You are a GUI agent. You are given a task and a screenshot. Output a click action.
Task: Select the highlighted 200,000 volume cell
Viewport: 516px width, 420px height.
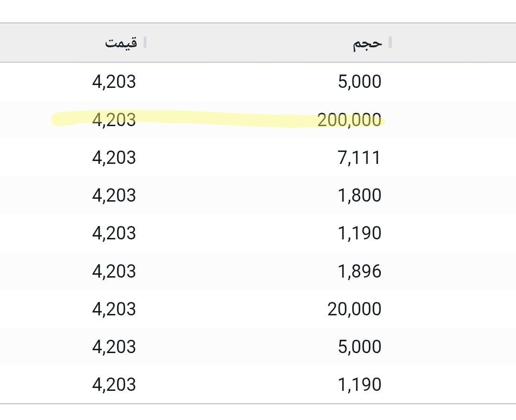(350, 120)
